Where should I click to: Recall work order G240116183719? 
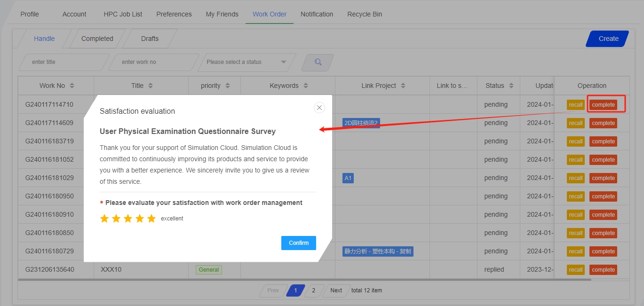point(575,141)
